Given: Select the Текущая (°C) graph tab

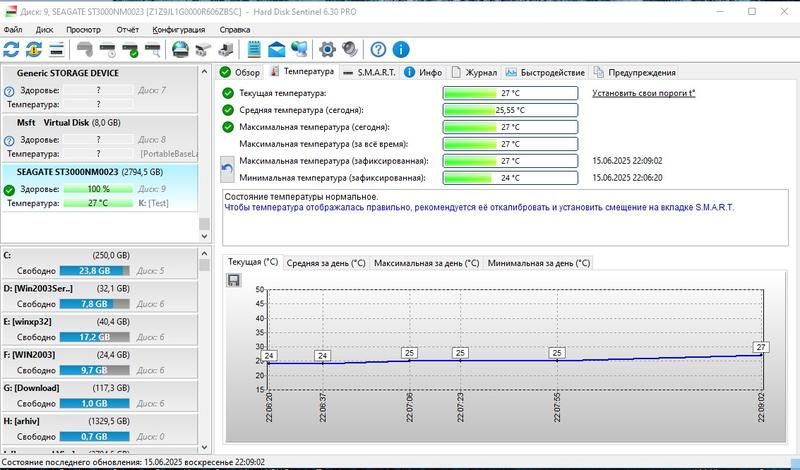Looking at the screenshot, I should coord(253,262).
